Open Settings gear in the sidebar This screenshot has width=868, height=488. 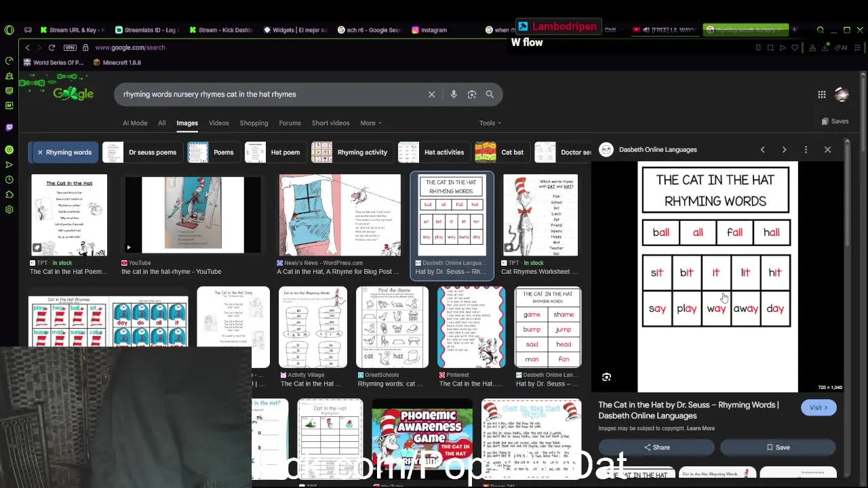pos(9,209)
